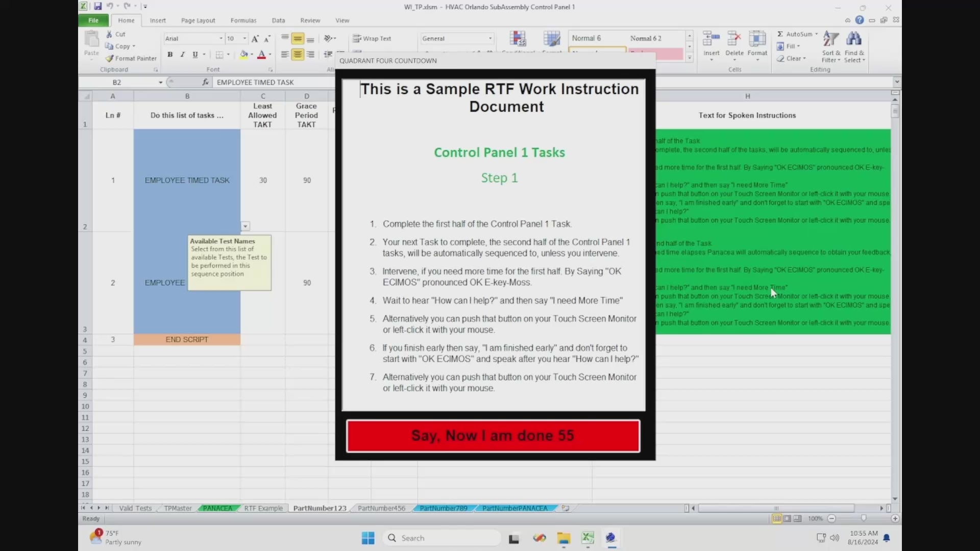The image size is (980, 551).
Task: Click the Paste icon in Clipboard group
Action: pyautogui.click(x=92, y=39)
